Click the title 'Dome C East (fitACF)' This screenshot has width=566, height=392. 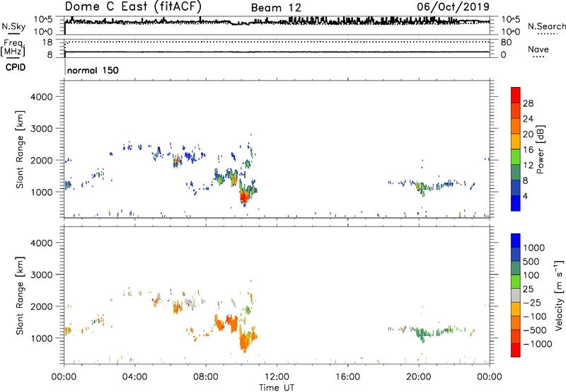click(x=133, y=7)
